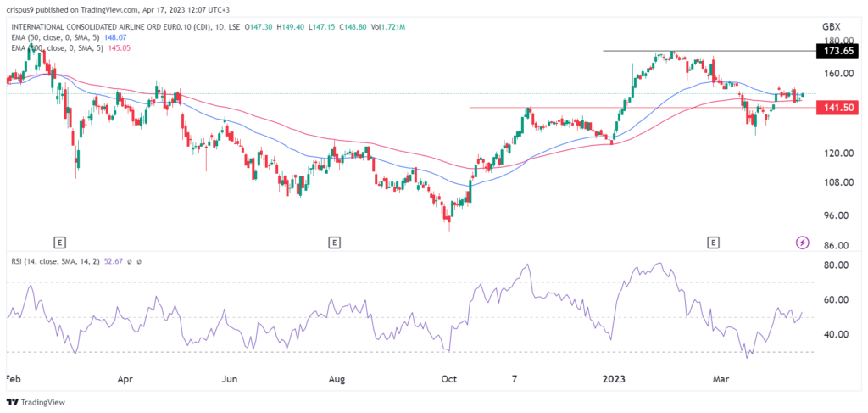Image resolution: width=868 pixels, height=413 pixels.
Task: Select the red 141.50 price label
Action: (839, 109)
